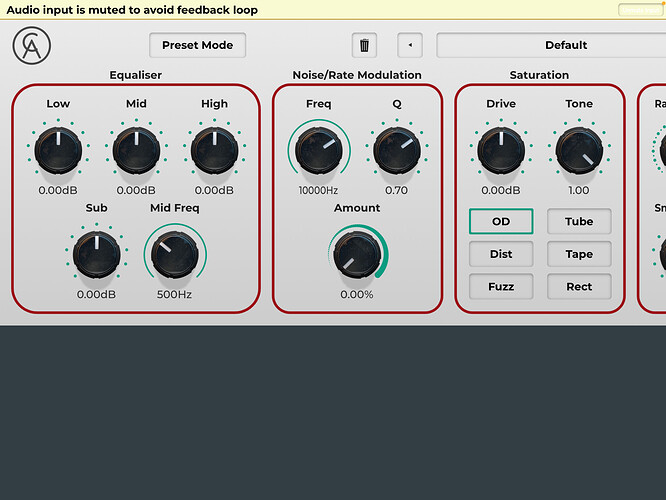This screenshot has width=666, height=500.
Task: Unmute audio input in yellow warning bar
Action: [641, 10]
